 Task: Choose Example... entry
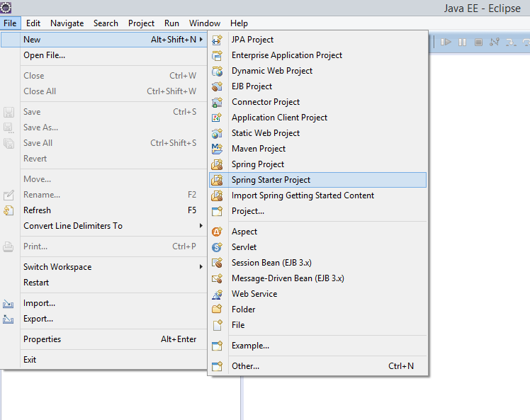click(317, 346)
